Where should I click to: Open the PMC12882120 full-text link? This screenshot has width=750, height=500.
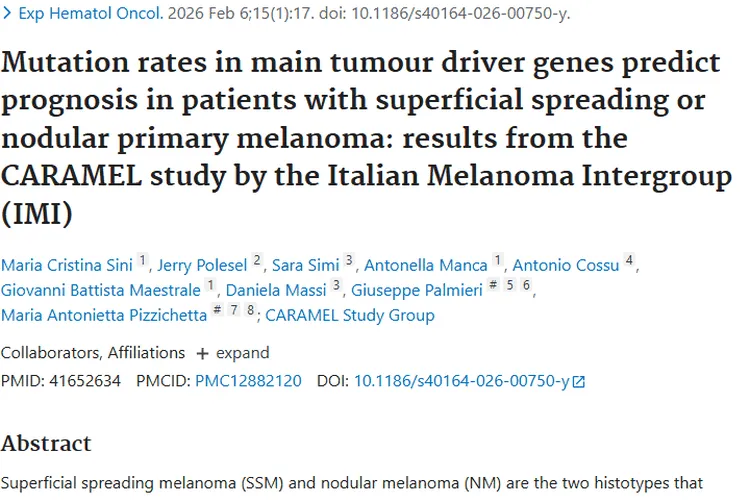248,381
